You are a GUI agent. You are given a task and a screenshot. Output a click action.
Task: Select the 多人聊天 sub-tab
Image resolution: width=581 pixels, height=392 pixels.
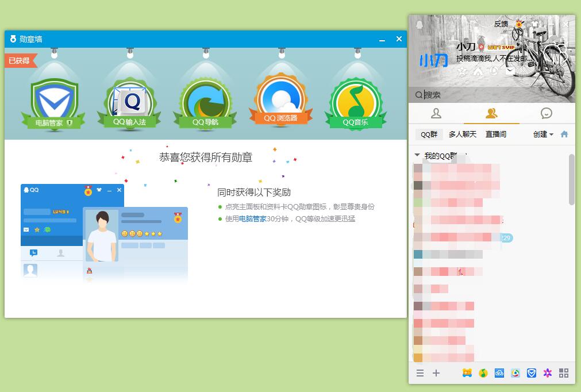tap(463, 134)
